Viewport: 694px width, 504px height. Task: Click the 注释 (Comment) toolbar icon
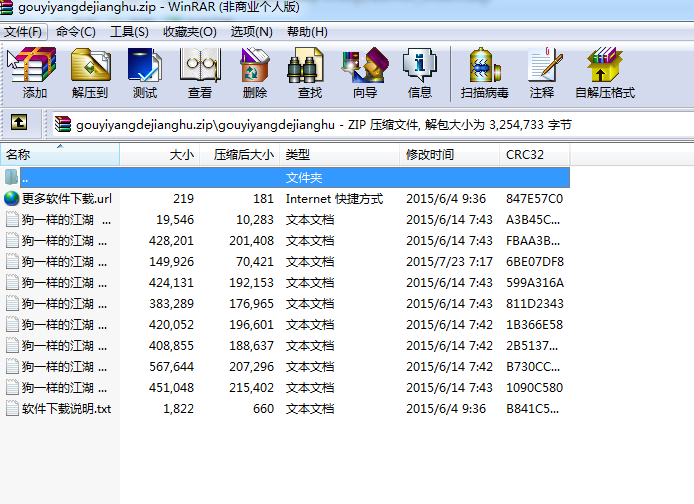pos(544,65)
